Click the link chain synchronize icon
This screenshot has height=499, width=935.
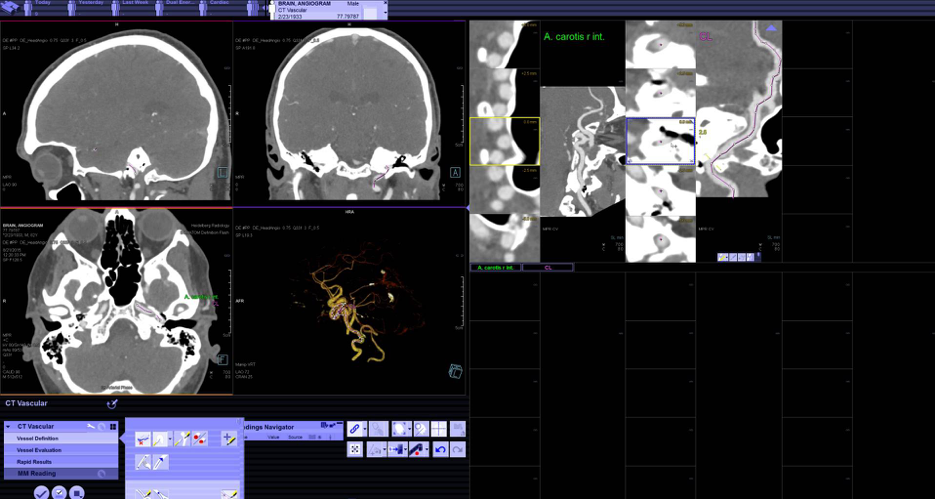355,429
